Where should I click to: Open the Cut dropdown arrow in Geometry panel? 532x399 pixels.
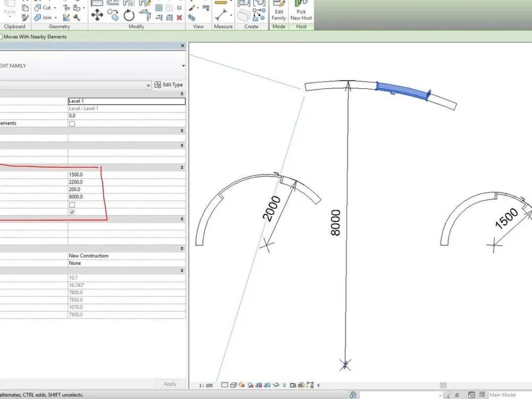55,8
